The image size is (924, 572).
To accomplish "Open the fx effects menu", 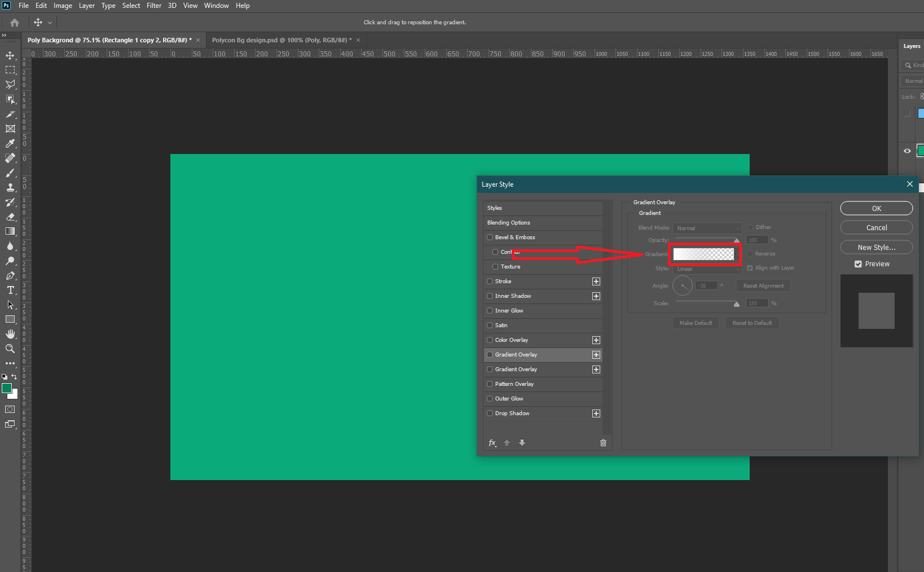I will point(492,443).
